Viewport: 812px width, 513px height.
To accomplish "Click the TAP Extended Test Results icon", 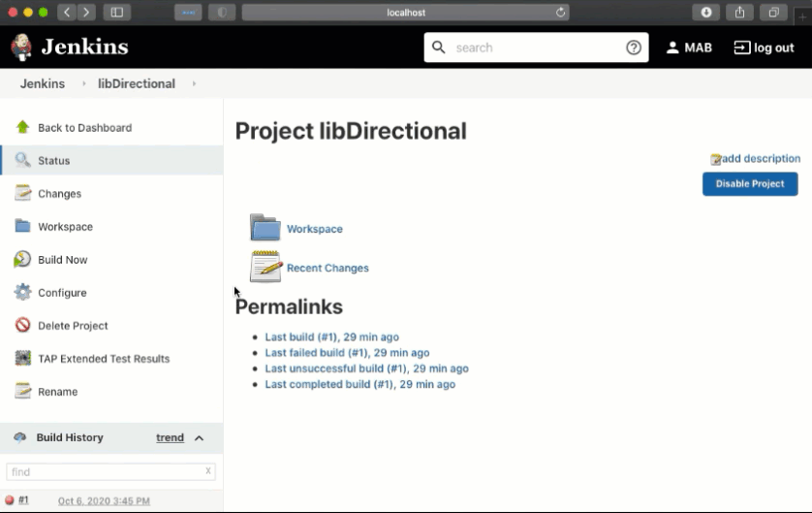I will (22, 359).
